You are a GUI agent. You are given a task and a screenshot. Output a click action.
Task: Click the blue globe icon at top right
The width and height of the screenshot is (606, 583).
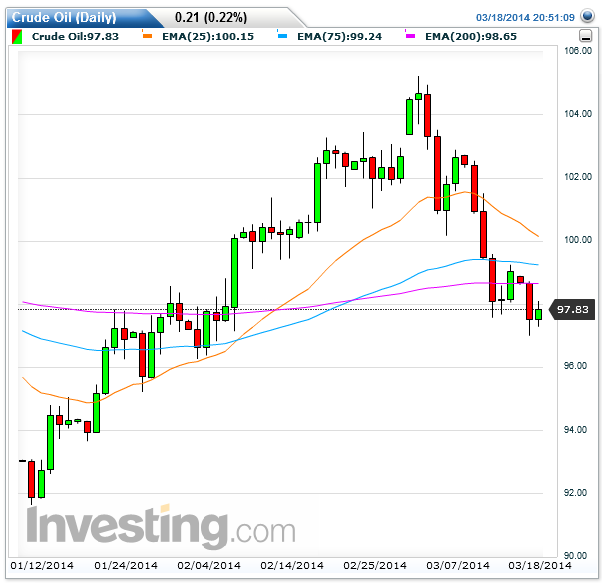click(x=587, y=17)
